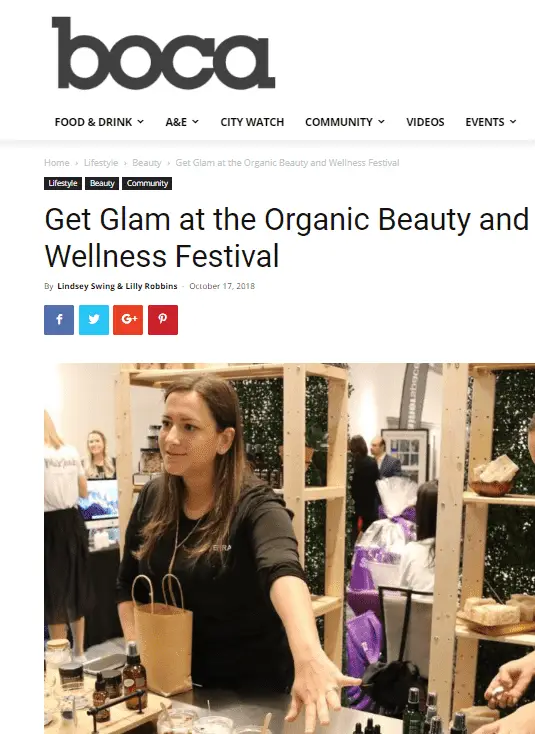Select the Community category tag
Screen dimensions: 535x734
[x=147, y=183]
